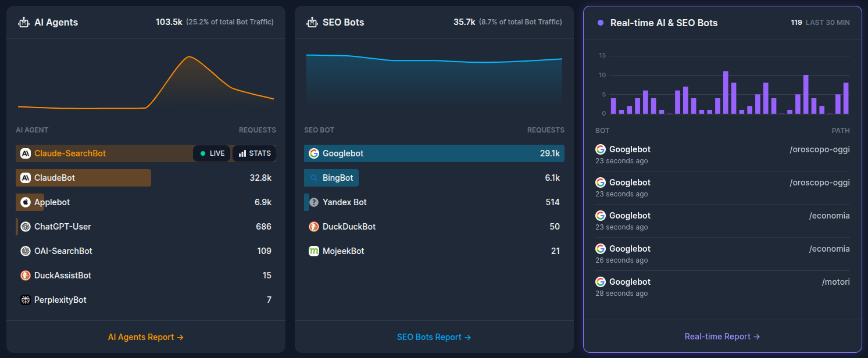
Task: Click the /motori path entry
Action: tap(835, 282)
